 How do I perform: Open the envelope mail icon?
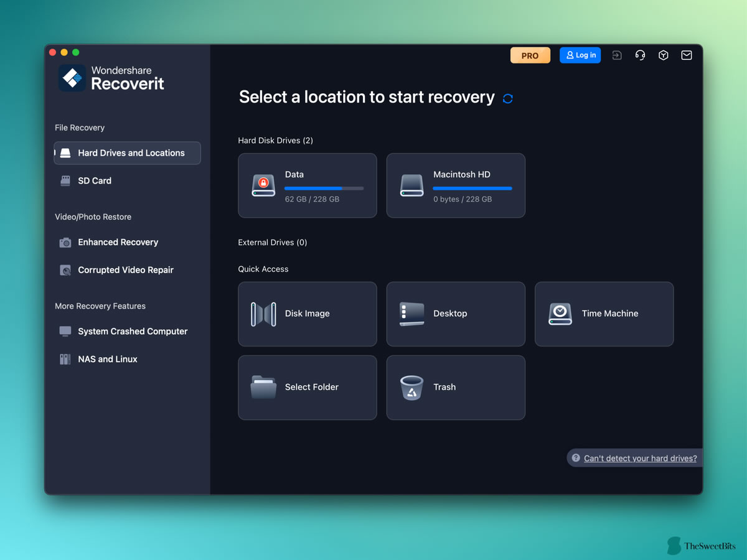(687, 55)
